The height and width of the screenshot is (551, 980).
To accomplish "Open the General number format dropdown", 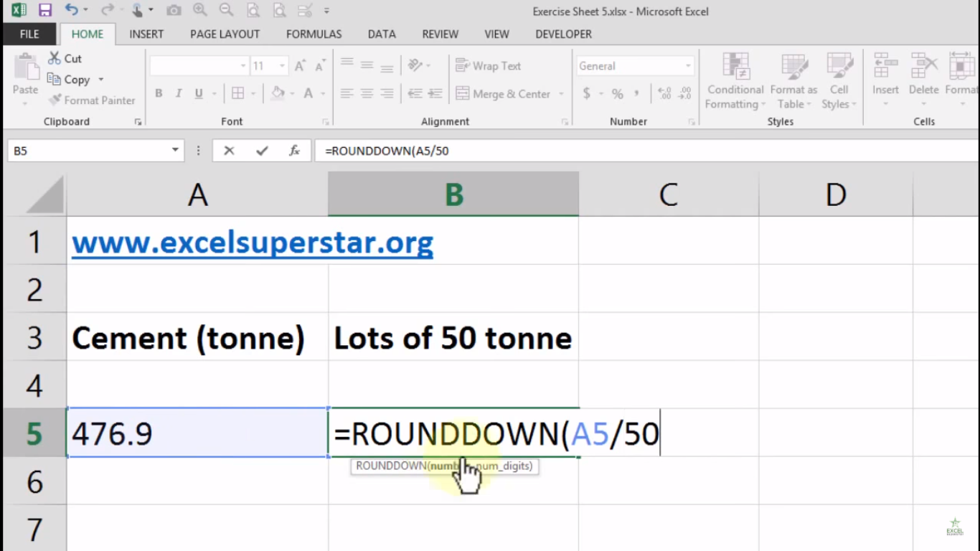I will point(688,66).
